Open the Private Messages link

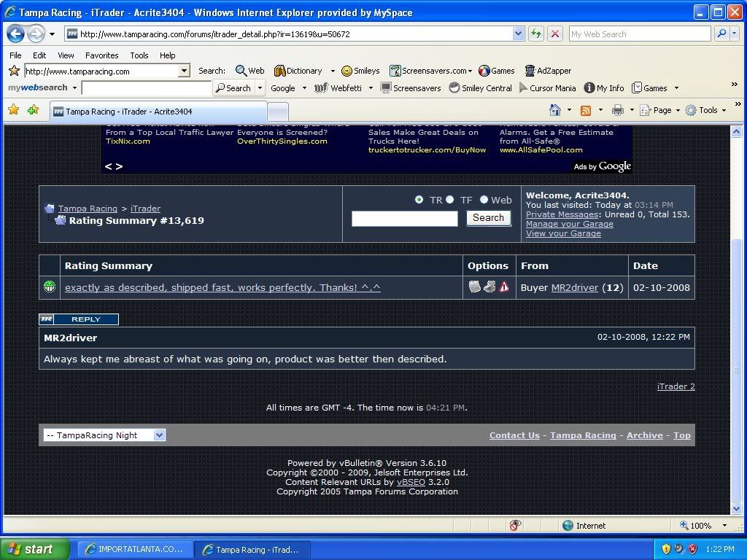point(562,214)
